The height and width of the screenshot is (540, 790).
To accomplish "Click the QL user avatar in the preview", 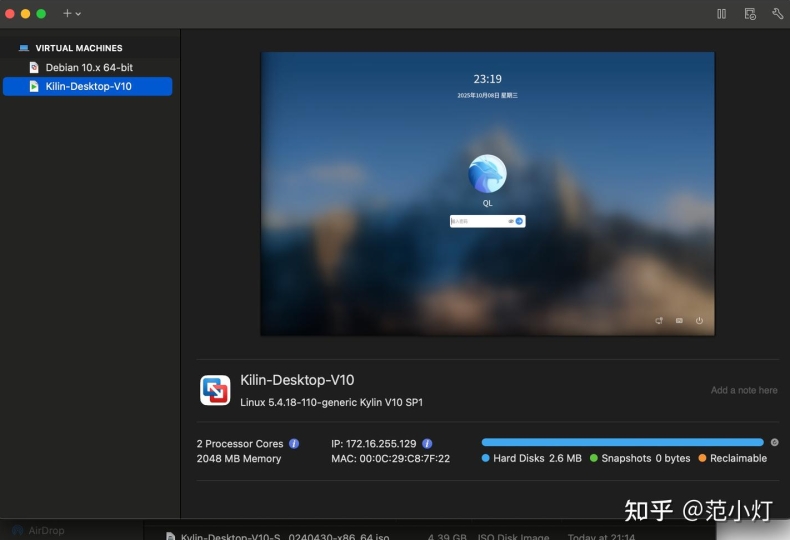I will coord(487,174).
